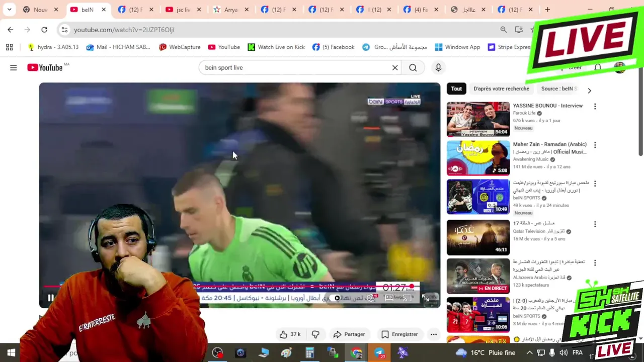Open options for the 49 k vues beIN SPORTS video
The height and width of the screenshot is (362, 644).
[595, 184]
